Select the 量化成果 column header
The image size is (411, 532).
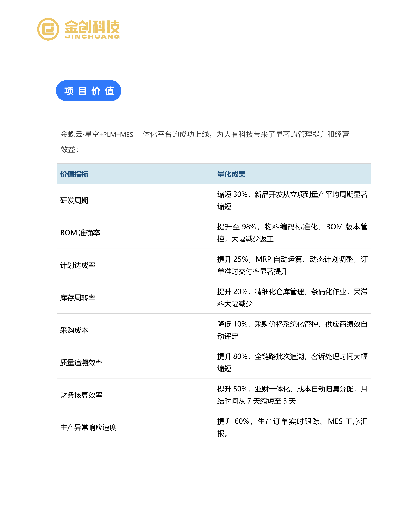292,174
